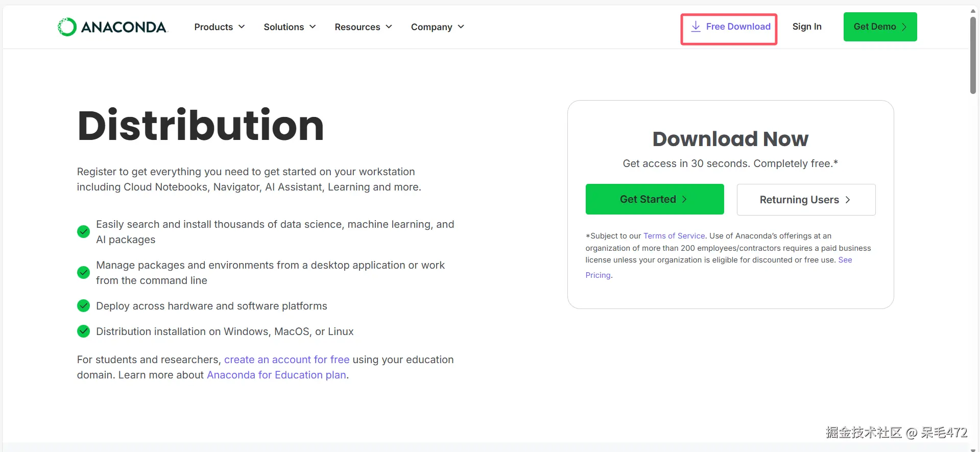Image resolution: width=980 pixels, height=452 pixels.
Task: Click 'create an account for free' link
Action: 287,360
